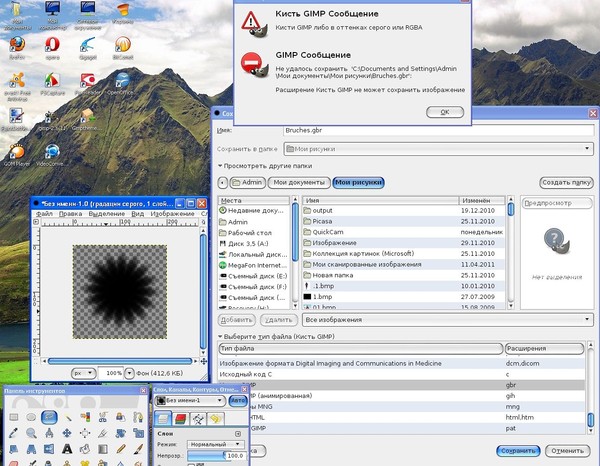Expand the Сохранить в папке folder dropdown
600x466 pixels.
[439, 149]
